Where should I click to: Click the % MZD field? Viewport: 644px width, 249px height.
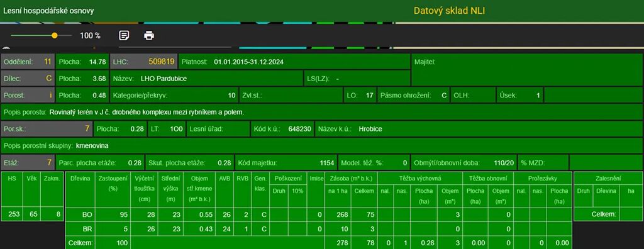pyautogui.click(x=544, y=163)
